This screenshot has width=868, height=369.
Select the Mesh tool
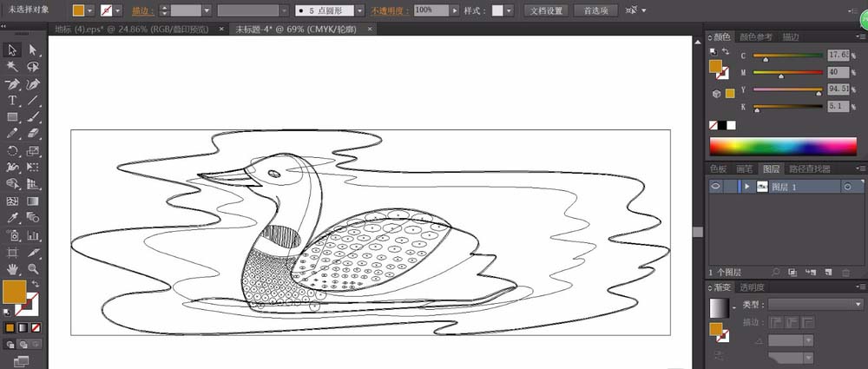tap(12, 201)
